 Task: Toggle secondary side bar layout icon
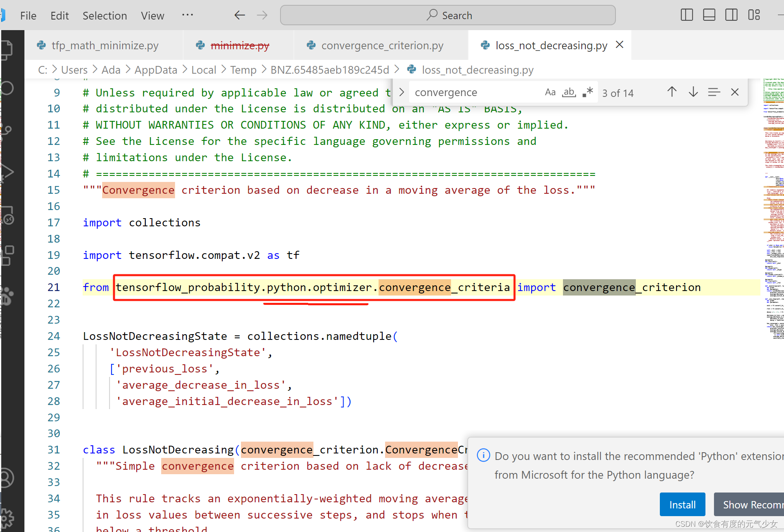tap(731, 15)
